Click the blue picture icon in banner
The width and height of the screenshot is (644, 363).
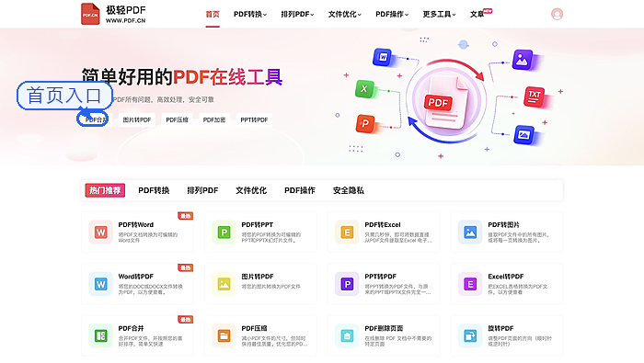click(x=524, y=134)
